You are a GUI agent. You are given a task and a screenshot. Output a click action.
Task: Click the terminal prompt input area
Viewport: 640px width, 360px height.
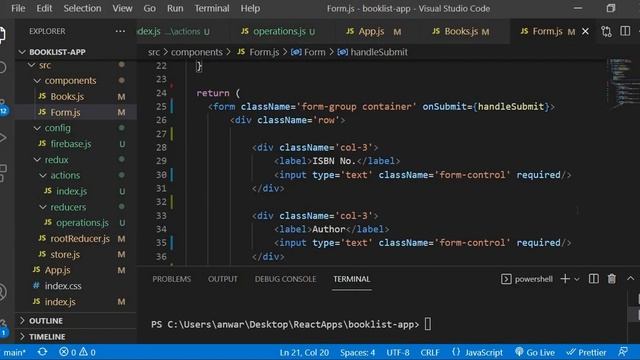click(x=427, y=324)
